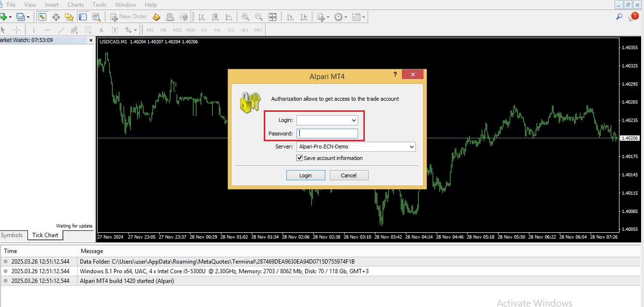
Task: Zoom in on the chart
Action: [x=245, y=17]
